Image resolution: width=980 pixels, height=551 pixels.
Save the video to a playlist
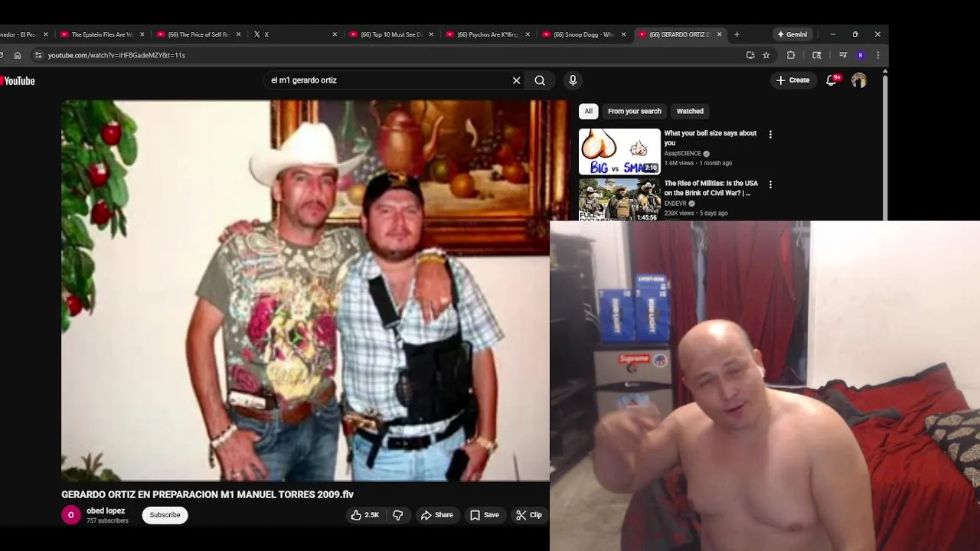pyautogui.click(x=484, y=515)
